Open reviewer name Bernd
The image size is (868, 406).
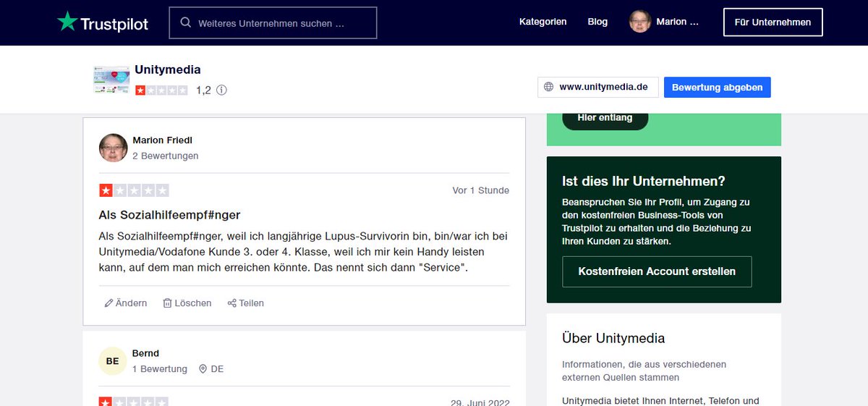click(x=145, y=353)
